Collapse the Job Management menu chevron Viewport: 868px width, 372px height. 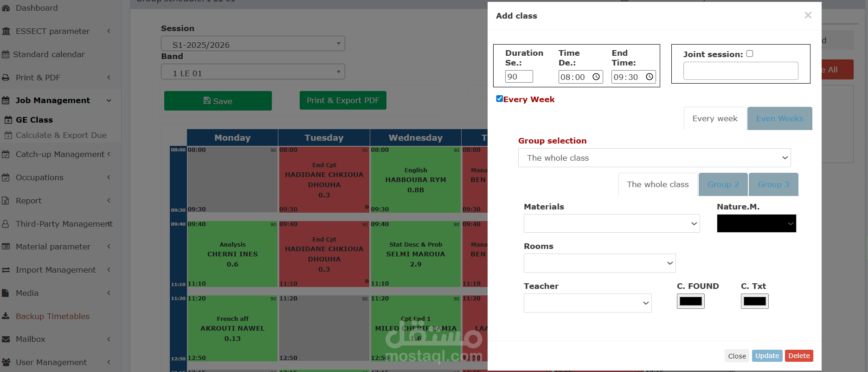point(109,100)
